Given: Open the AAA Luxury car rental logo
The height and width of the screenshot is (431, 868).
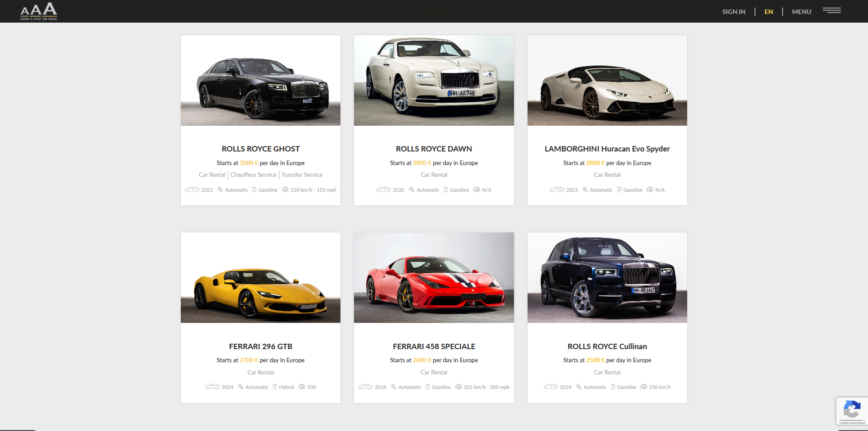Looking at the screenshot, I should coord(38,11).
